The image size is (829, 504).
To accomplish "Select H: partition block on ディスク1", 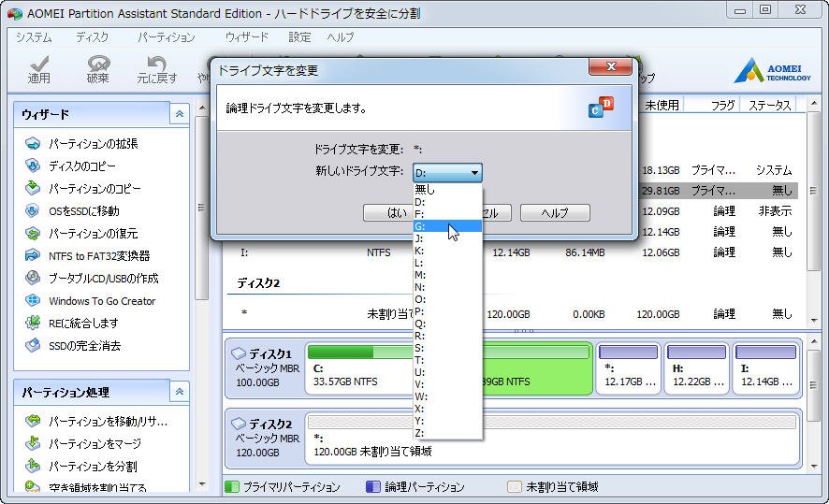I will tap(698, 368).
